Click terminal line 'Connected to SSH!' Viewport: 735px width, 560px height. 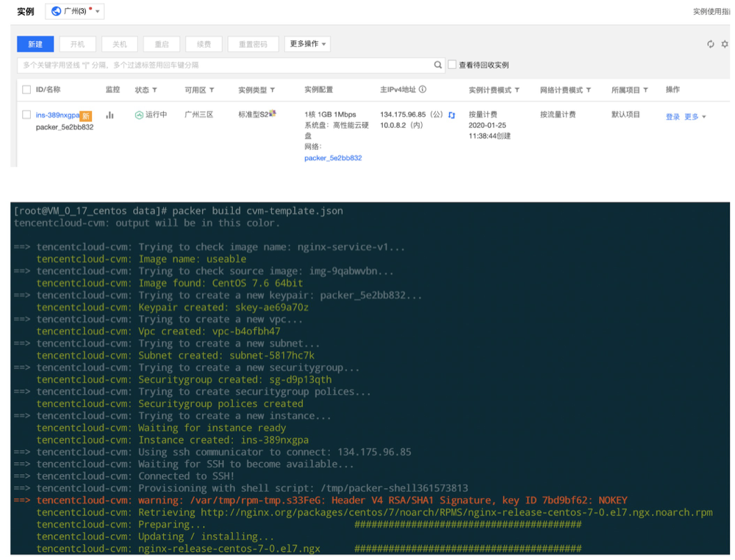pos(124,476)
